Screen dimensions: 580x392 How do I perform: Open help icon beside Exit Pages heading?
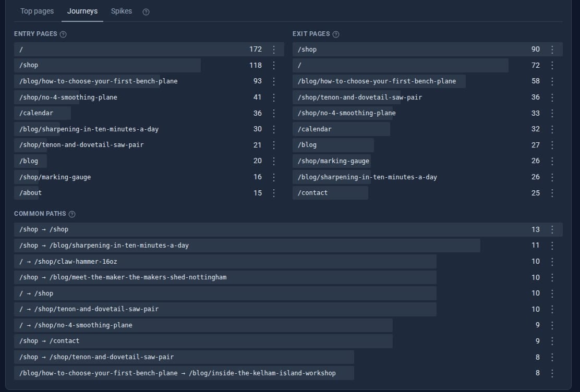[336, 34]
